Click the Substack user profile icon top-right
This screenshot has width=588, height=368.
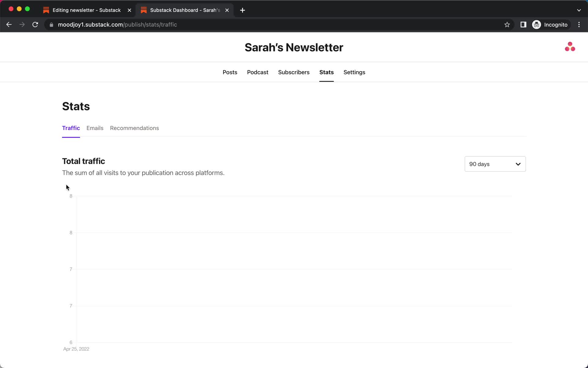tap(570, 47)
